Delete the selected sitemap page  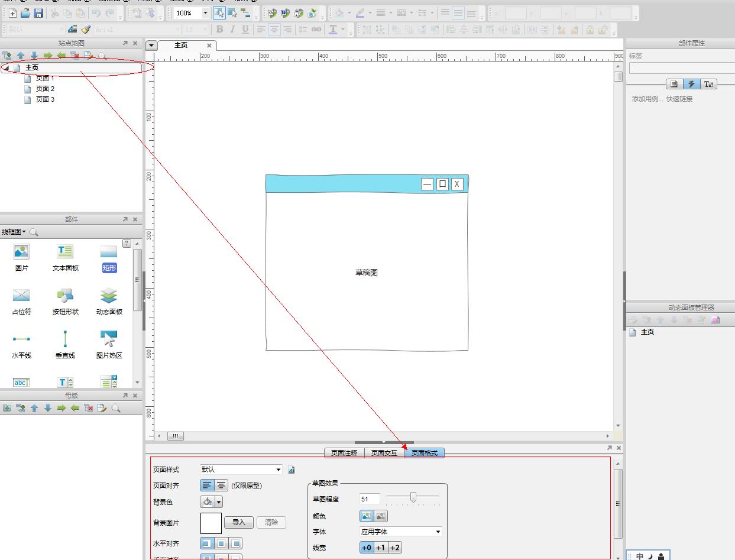click(75, 56)
